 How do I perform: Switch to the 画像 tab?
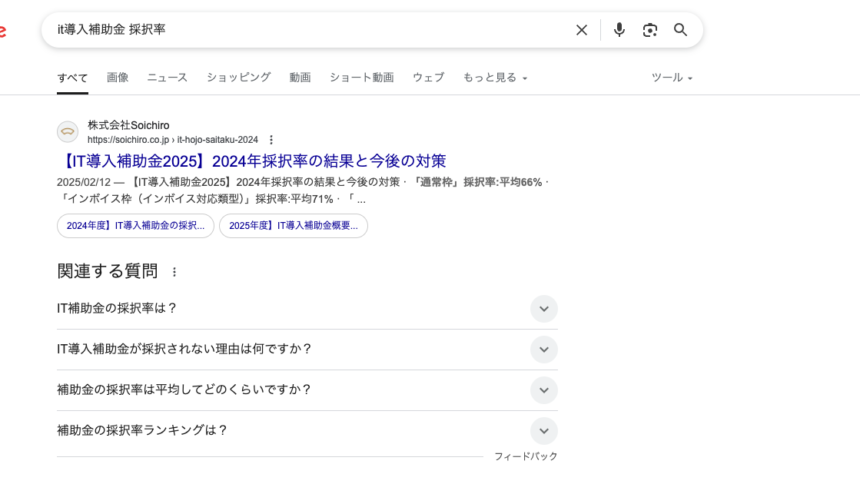[x=117, y=77]
